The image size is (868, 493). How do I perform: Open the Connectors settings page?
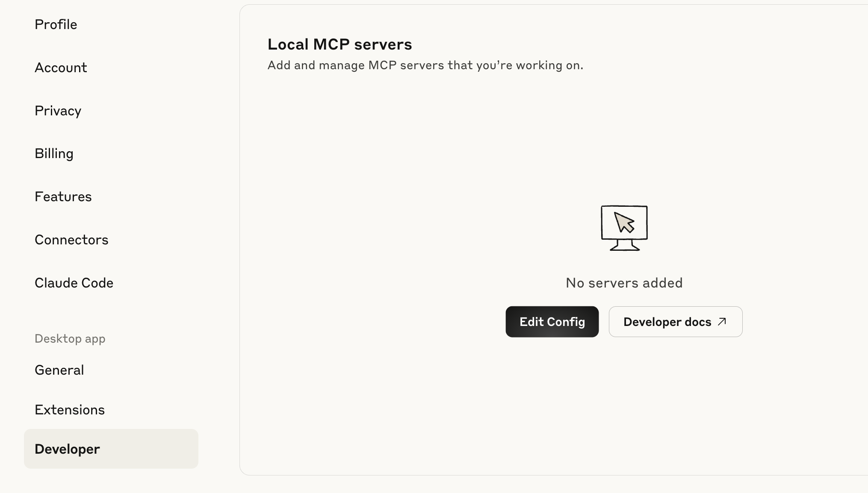(71, 240)
